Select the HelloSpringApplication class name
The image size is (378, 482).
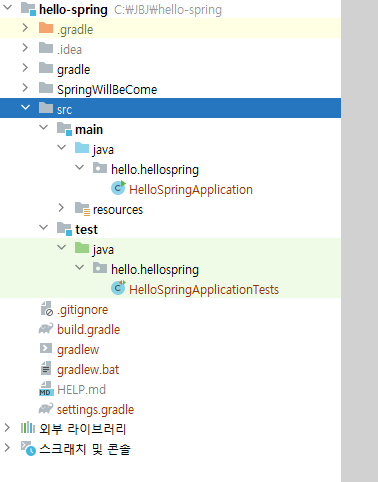point(191,190)
